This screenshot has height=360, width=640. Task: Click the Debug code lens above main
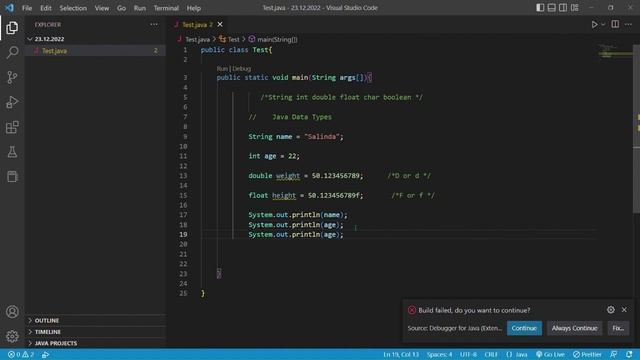coord(241,69)
